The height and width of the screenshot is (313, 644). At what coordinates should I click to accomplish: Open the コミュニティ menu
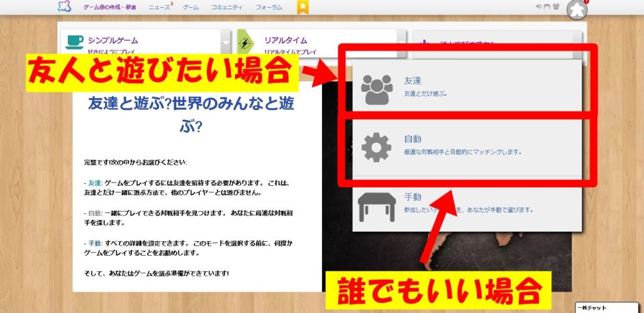pos(228,8)
